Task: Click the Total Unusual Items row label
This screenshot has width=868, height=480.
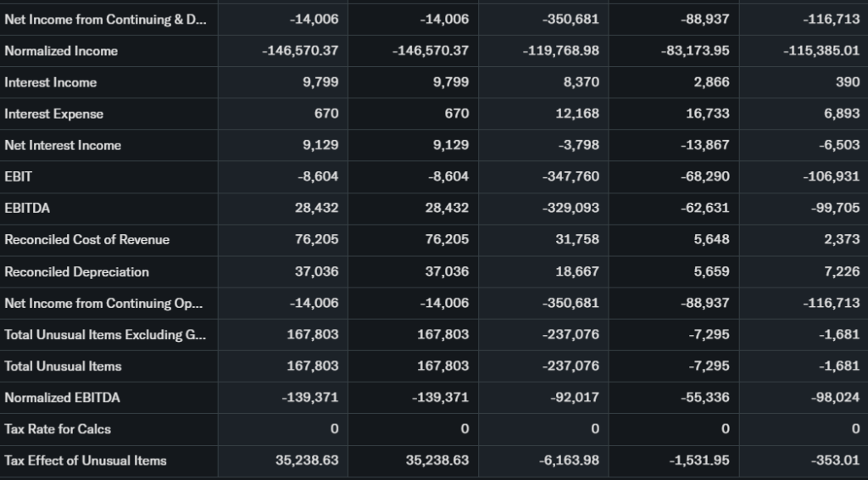Action: (x=64, y=366)
